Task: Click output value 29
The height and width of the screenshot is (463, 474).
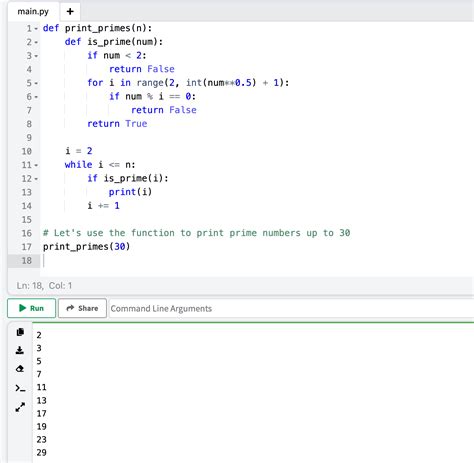Action: click(42, 453)
